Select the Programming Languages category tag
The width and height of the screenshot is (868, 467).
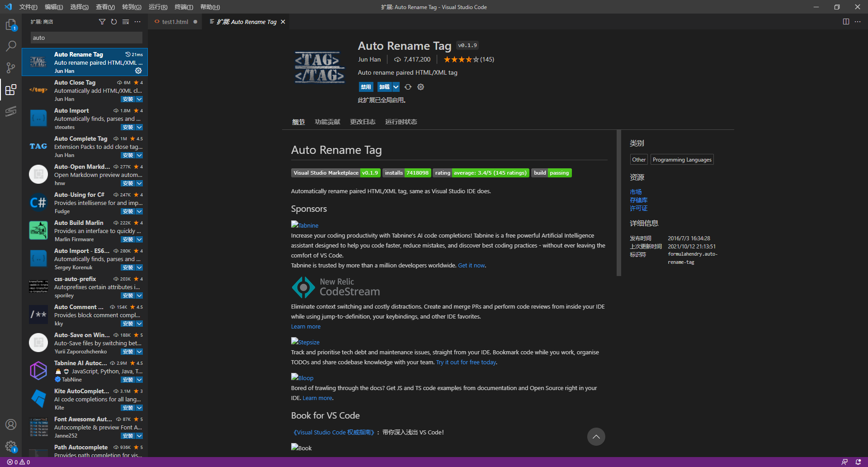(682, 160)
